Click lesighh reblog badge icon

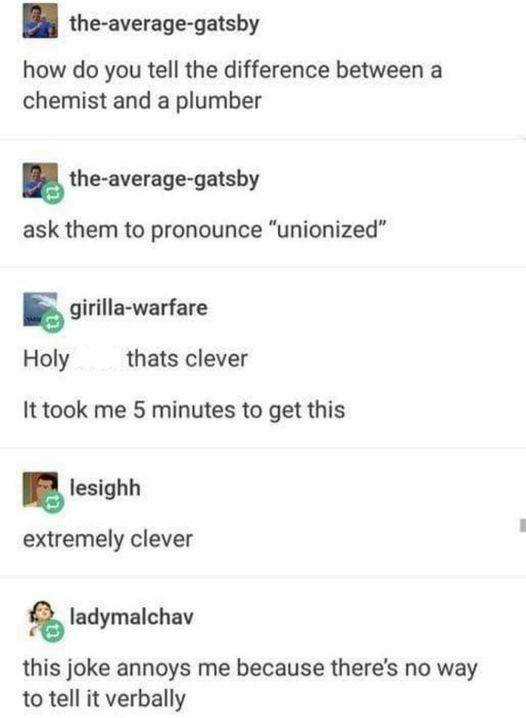(53, 503)
